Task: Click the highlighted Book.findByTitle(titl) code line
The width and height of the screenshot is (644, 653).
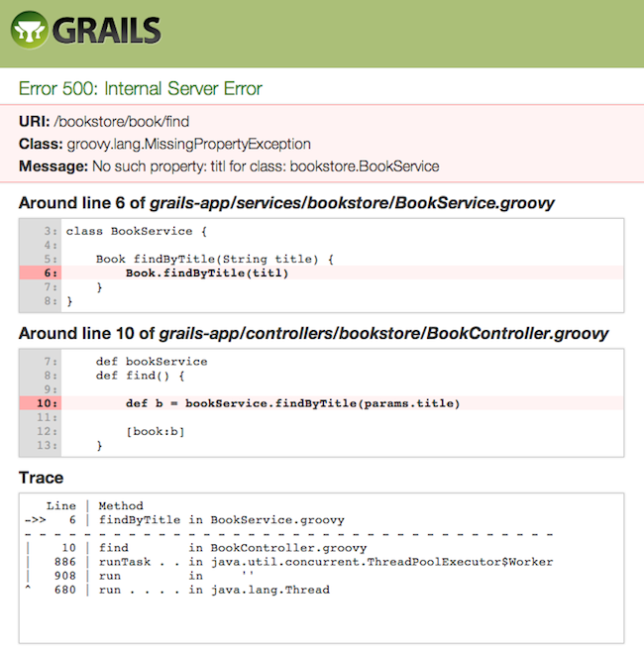Action: [x=206, y=273]
